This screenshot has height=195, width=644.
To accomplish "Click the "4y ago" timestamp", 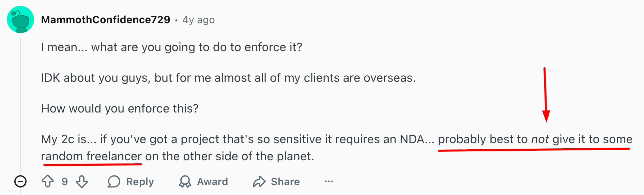I will point(199,20).
